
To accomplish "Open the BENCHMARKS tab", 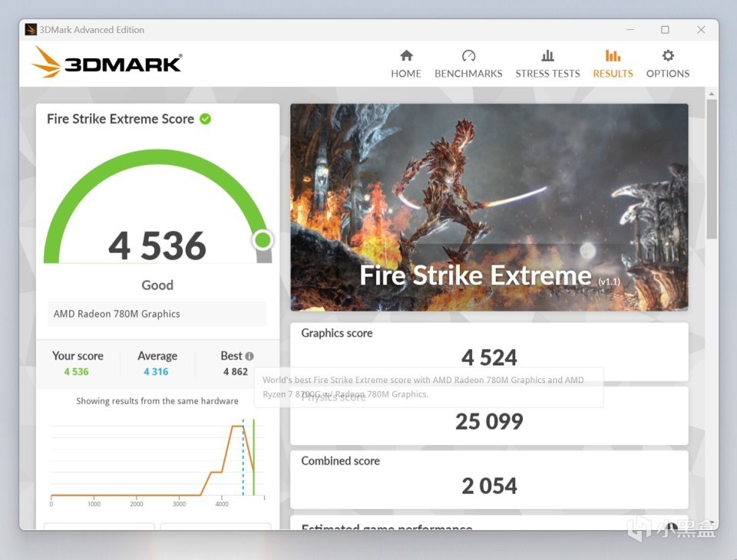I will [x=468, y=64].
